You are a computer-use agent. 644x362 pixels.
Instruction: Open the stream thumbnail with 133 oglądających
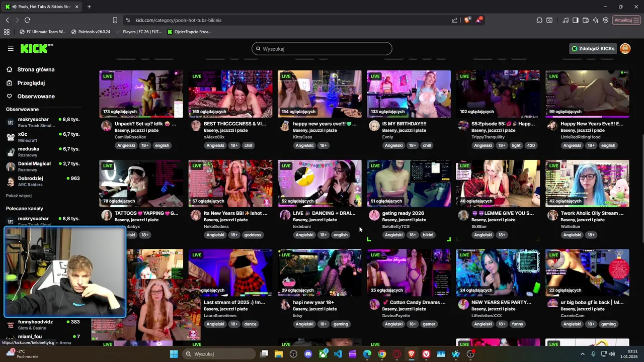[x=409, y=94]
